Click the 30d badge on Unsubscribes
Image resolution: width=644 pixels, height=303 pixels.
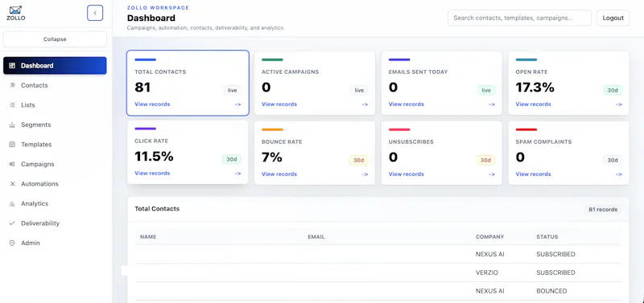[x=485, y=160]
